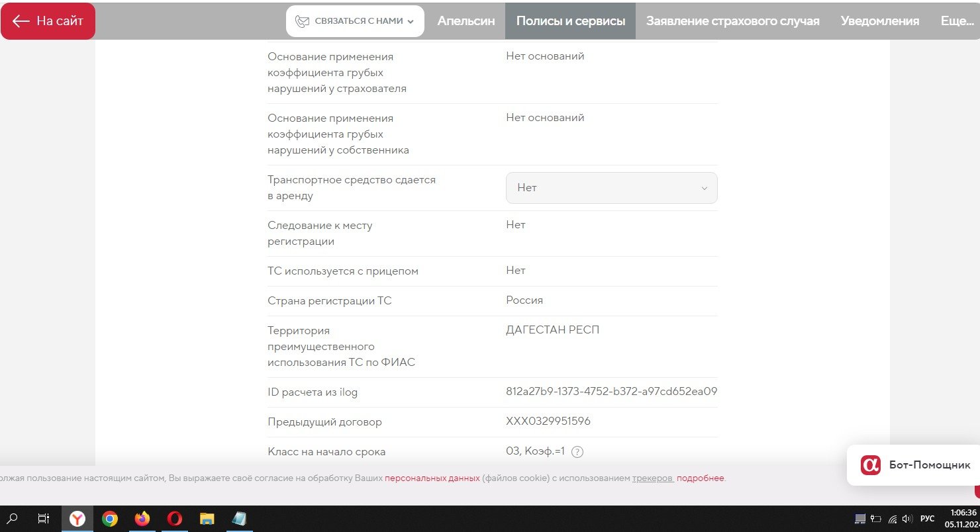Launch Google Chrome from the taskbar
The width and height of the screenshot is (980, 532).
click(x=110, y=519)
